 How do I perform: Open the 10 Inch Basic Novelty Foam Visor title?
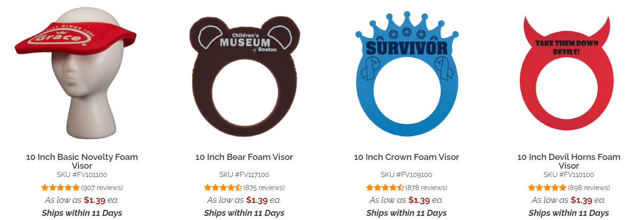82,161
